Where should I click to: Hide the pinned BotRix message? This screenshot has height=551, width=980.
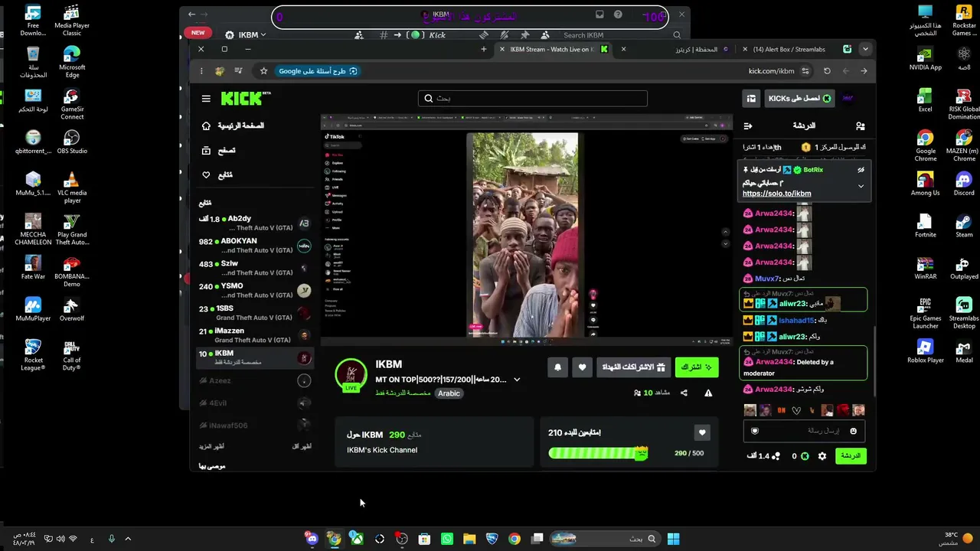[861, 170]
